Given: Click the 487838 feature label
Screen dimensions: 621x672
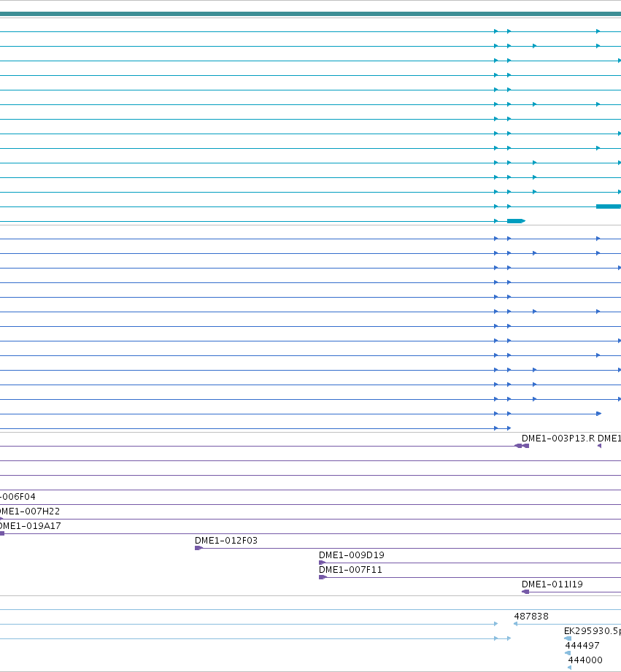Looking at the screenshot, I should pyautogui.click(x=531, y=617).
